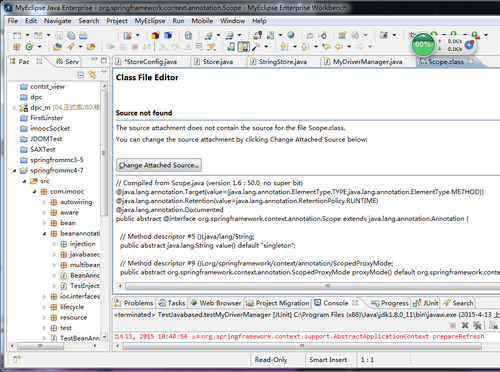Toggle the highlighted Mark Occurrences toolbar button
The height and width of the screenshot is (372, 500).
pos(244,47)
